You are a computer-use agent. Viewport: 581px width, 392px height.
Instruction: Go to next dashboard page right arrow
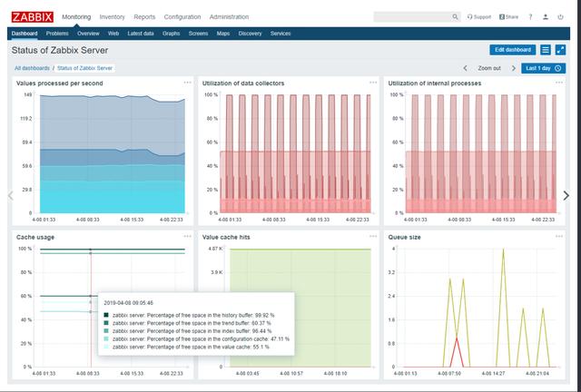(x=566, y=196)
